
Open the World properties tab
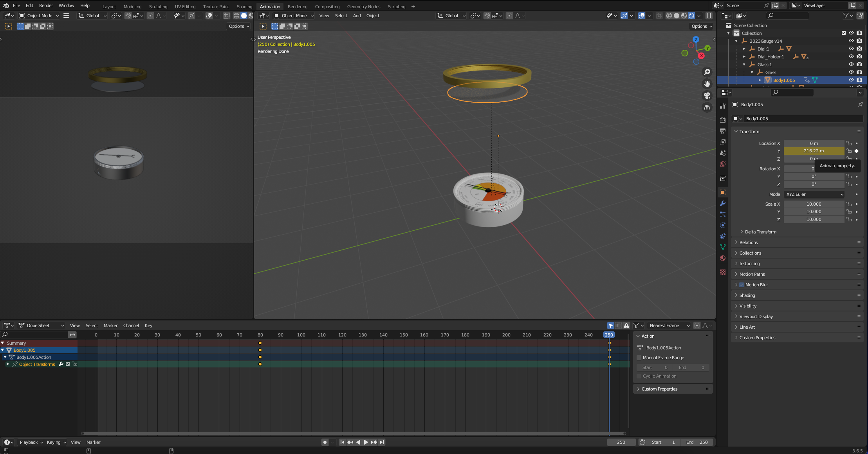(x=723, y=164)
